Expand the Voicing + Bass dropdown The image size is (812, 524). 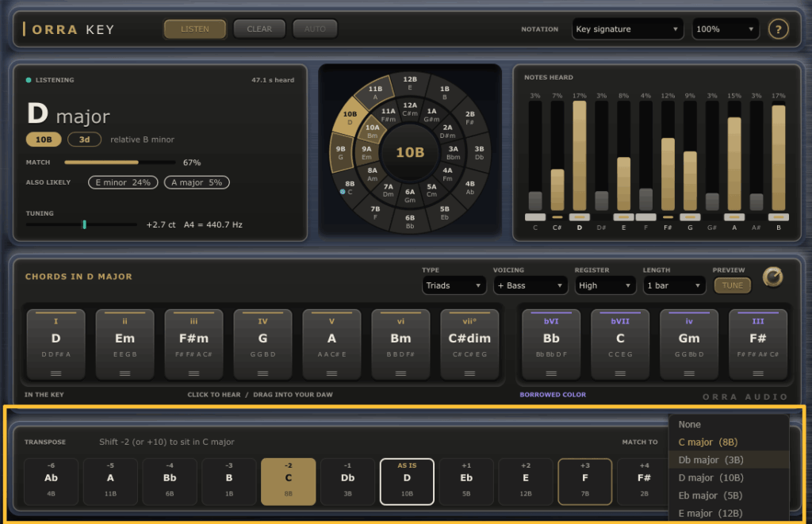pos(530,285)
